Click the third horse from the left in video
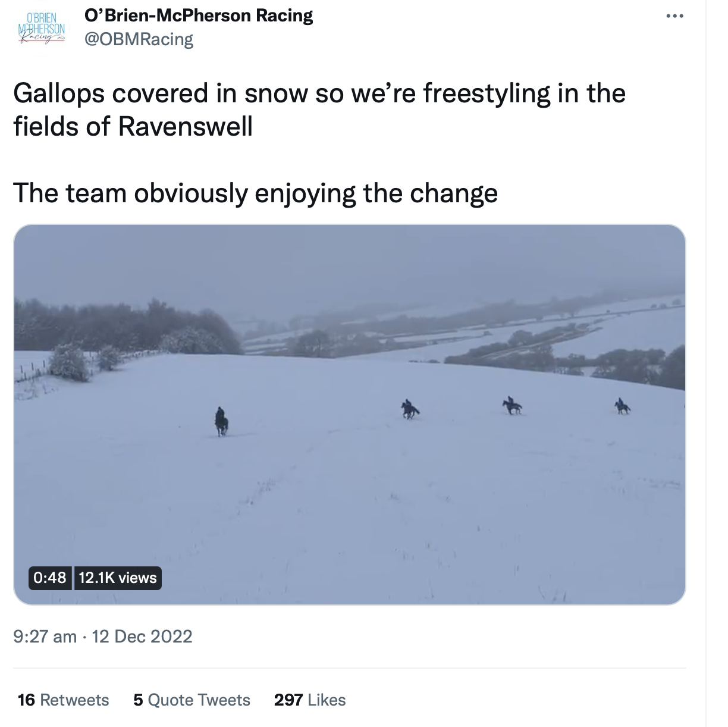 [512, 406]
